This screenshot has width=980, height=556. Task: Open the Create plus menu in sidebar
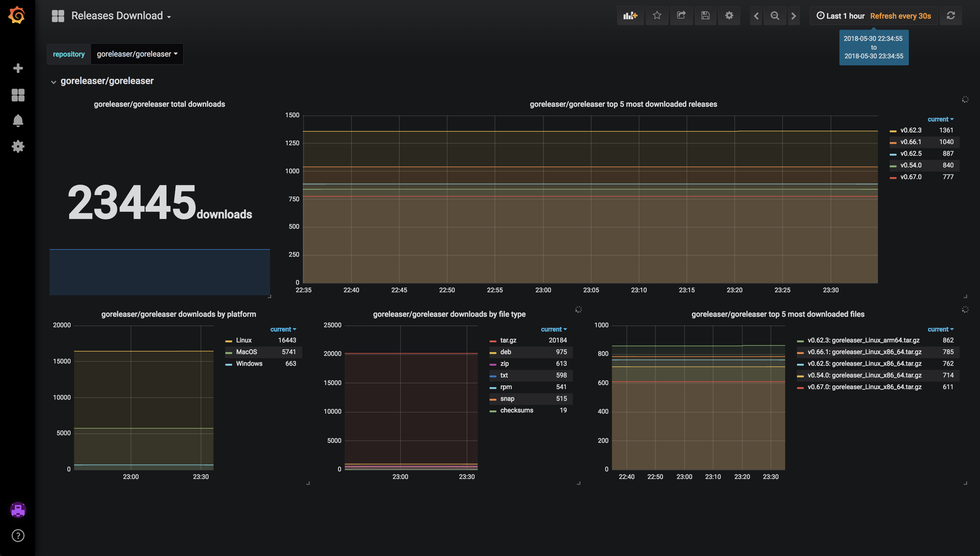click(x=18, y=68)
